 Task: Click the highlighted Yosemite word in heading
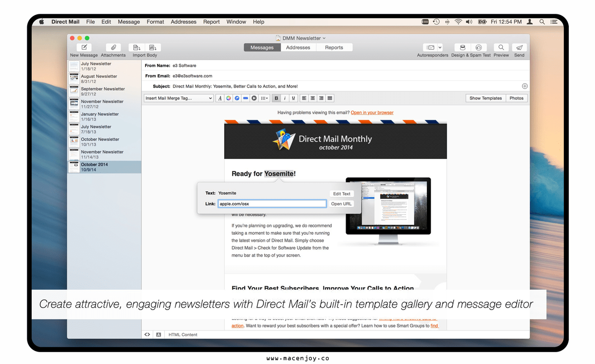pyautogui.click(x=279, y=174)
